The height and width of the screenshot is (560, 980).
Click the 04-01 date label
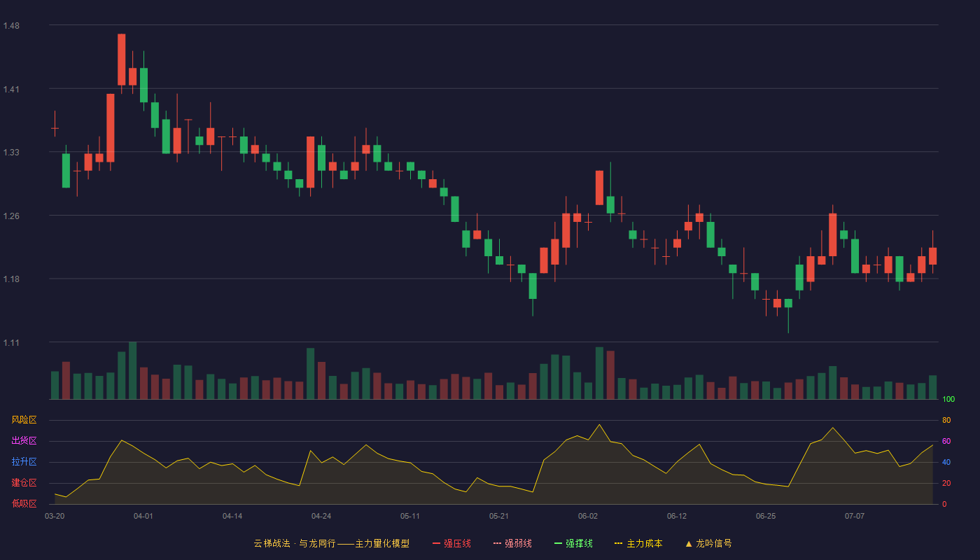tap(143, 516)
